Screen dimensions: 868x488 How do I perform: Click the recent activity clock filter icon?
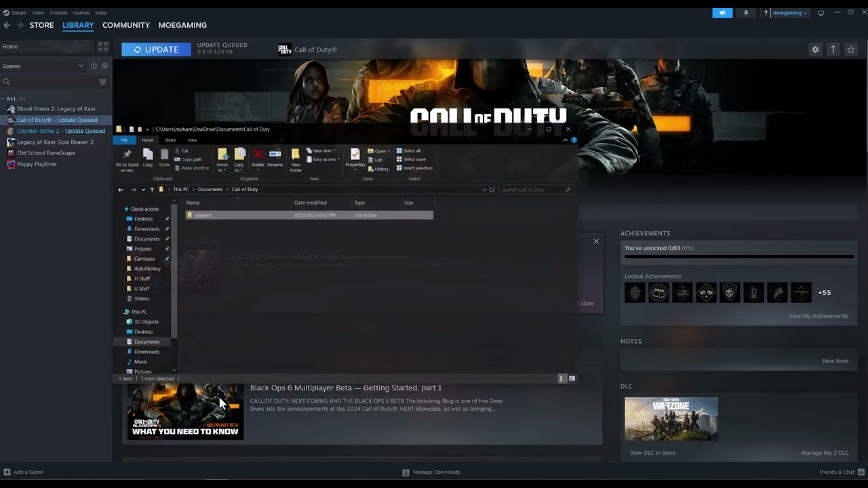click(94, 66)
